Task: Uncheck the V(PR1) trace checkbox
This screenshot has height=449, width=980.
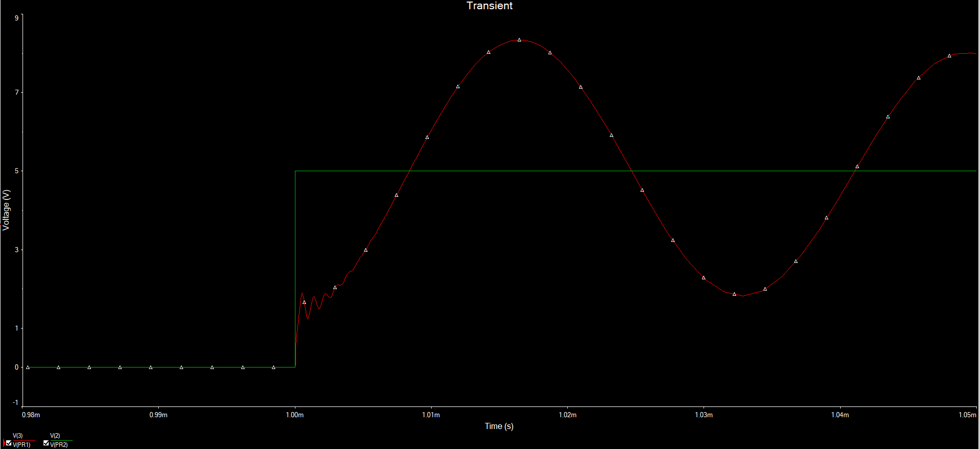Action: pyautogui.click(x=9, y=443)
